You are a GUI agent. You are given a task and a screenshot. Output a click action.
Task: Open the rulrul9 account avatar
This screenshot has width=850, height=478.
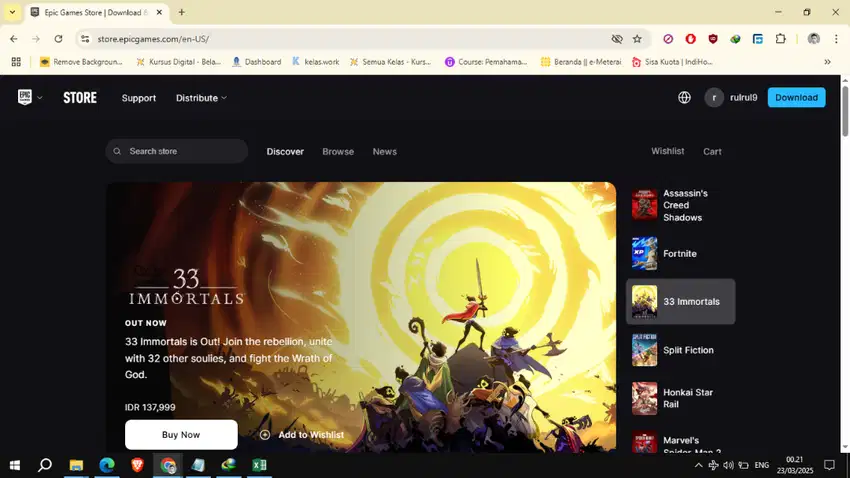point(714,98)
